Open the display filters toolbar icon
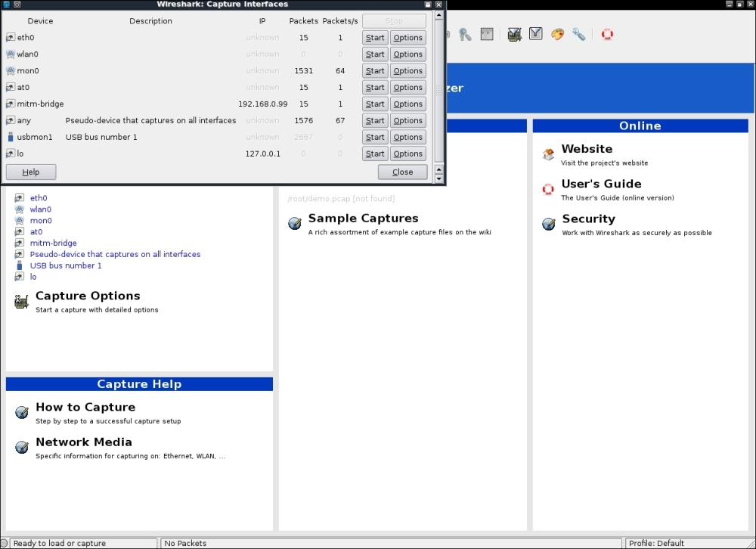Viewport: 756px width, 549px height. coord(536,34)
